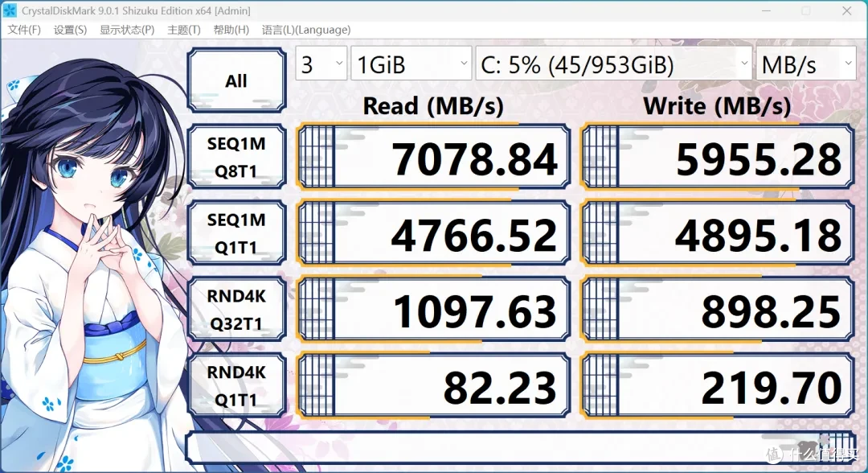This screenshot has height=473, width=868.
Task: Click the RND4K Q32T1 read value 1097.63
Action: (x=434, y=310)
